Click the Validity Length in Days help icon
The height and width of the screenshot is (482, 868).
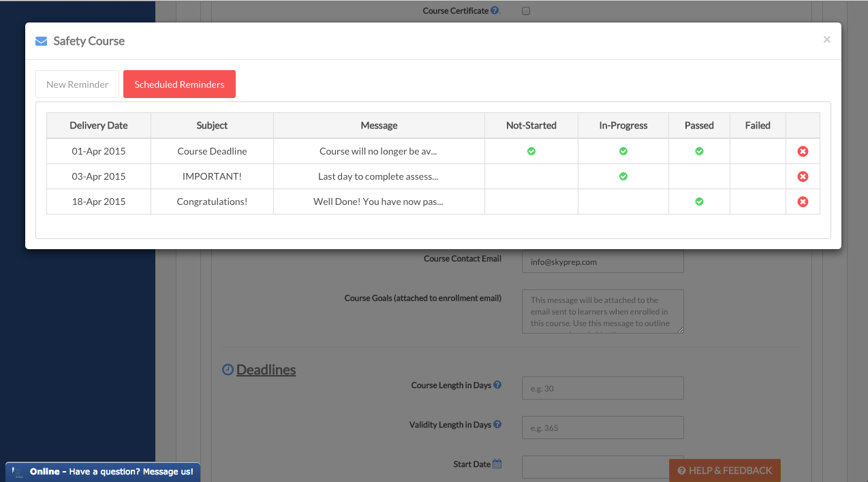(x=497, y=424)
